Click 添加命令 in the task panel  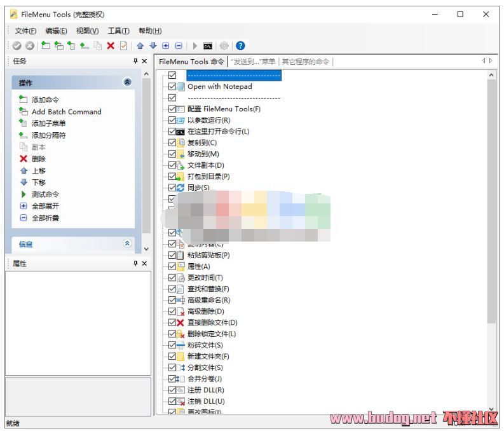[x=45, y=100]
